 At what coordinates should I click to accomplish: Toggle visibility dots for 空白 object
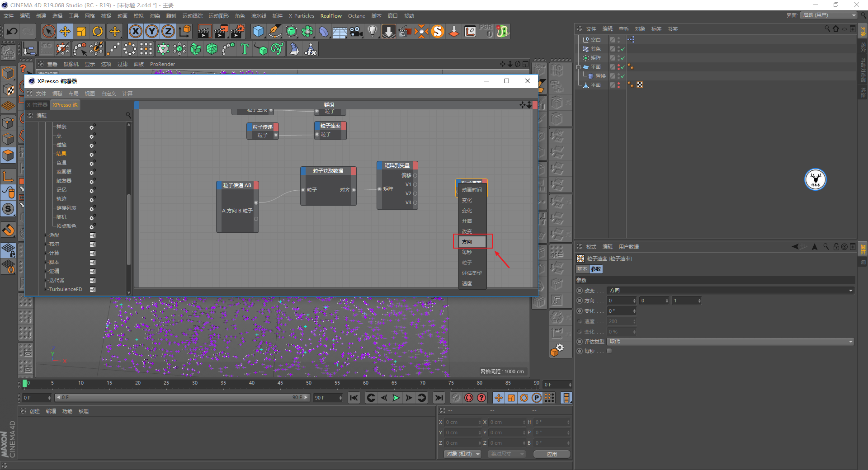click(x=618, y=40)
